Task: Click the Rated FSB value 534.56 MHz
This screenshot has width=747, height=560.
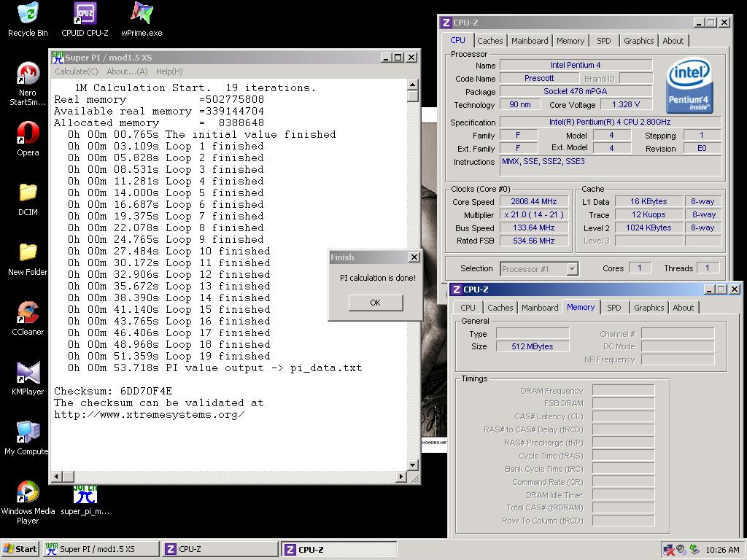Action: point(533,241)
